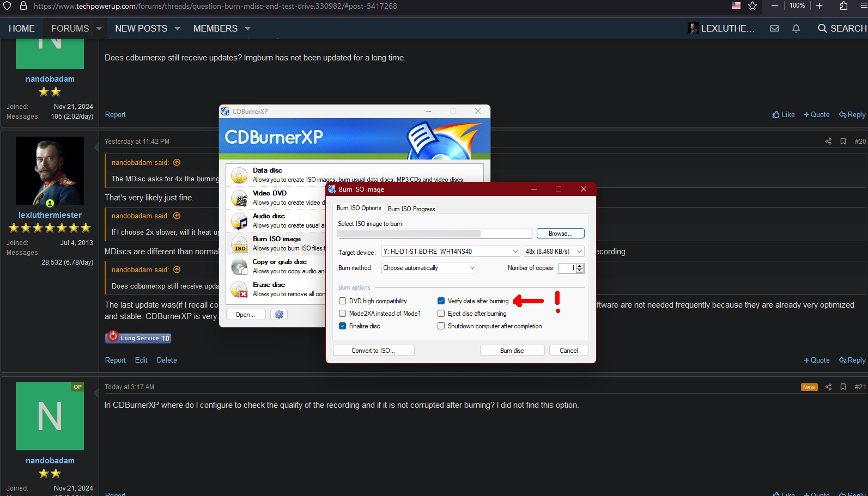The height and width of the screenshot is (496, 868).
Task: Open NEW POSTS in the navigation bar
Action: (141, 28)
